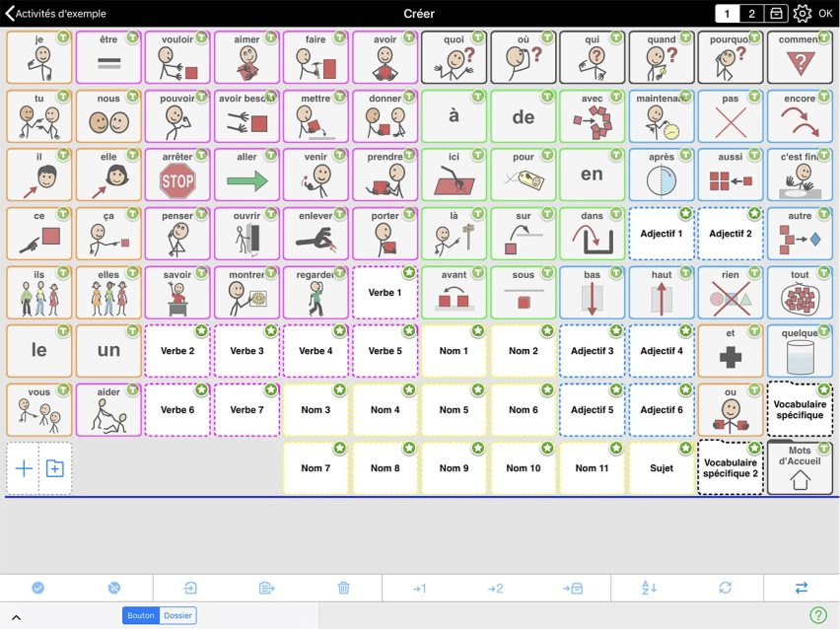Image resolution: width=840 pixels, height=629 pixels.
Task: Click the star badge on Verbe 2
Action: (x=201, y=330)
